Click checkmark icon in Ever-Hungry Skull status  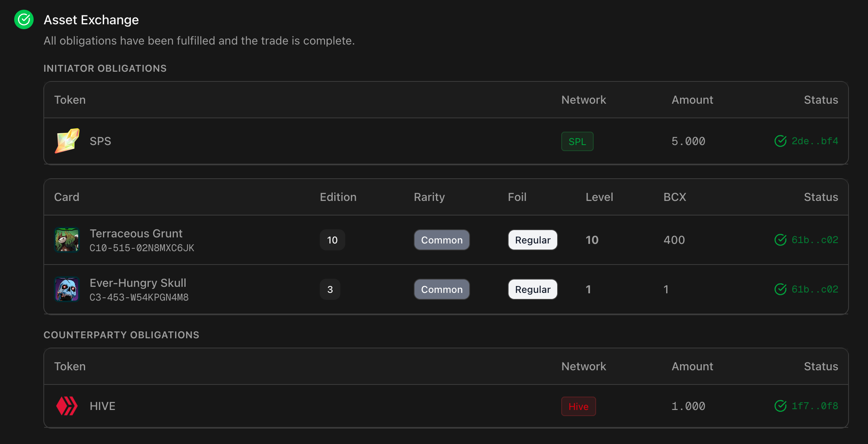click(780, 289)
